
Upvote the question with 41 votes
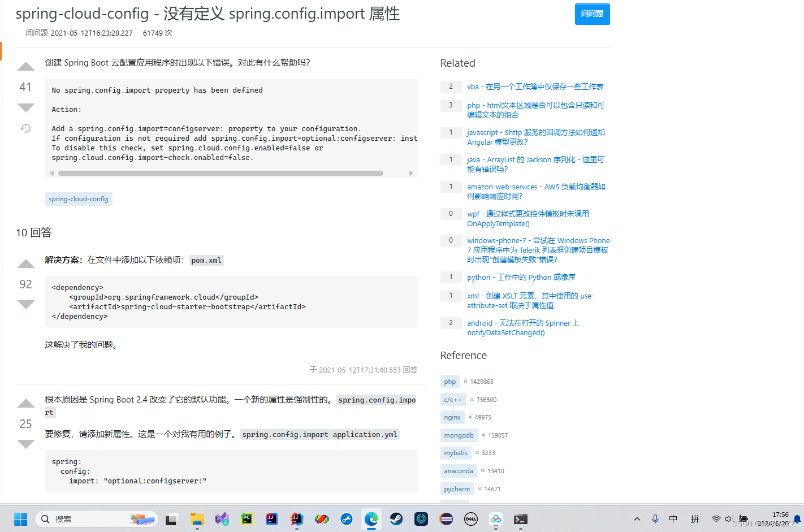click(25, 66)
